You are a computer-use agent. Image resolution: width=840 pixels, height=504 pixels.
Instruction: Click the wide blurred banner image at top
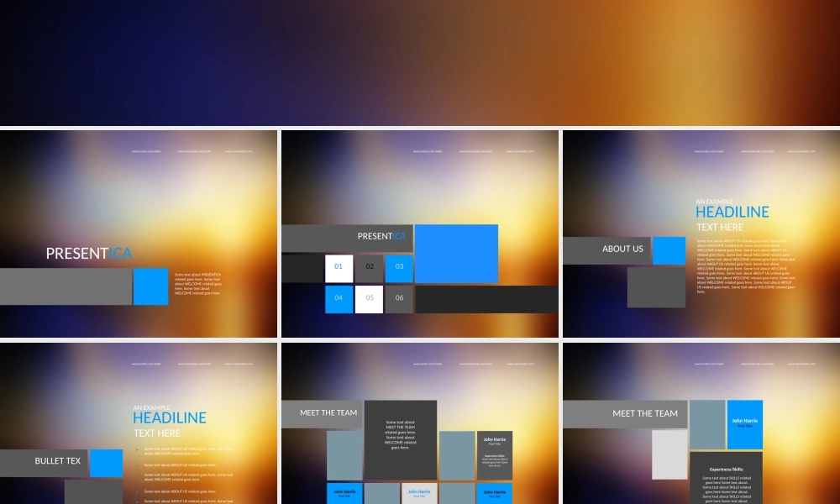point(420,62)
